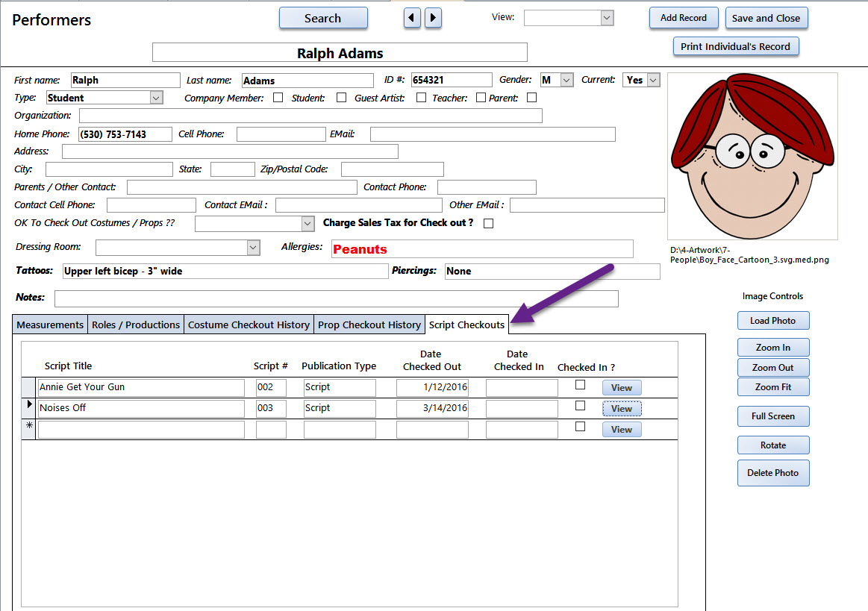Switch to the Measurements tab
Viewport: 868px width, 611px height.
[50, 325]
